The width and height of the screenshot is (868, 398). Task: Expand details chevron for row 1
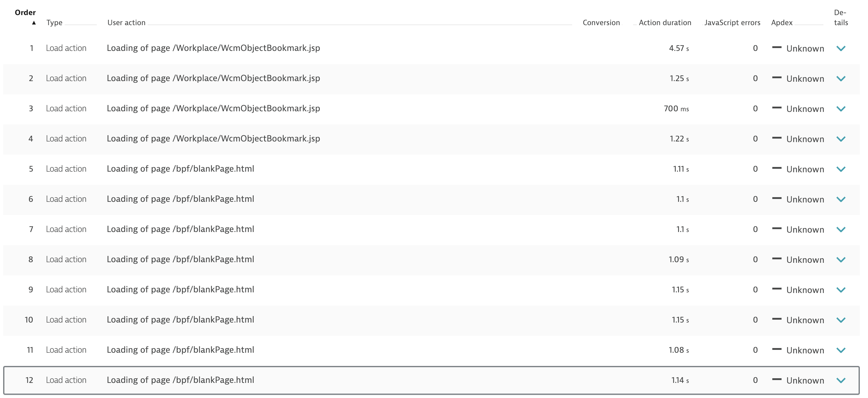pyautogui.click(x=841, y=48)
